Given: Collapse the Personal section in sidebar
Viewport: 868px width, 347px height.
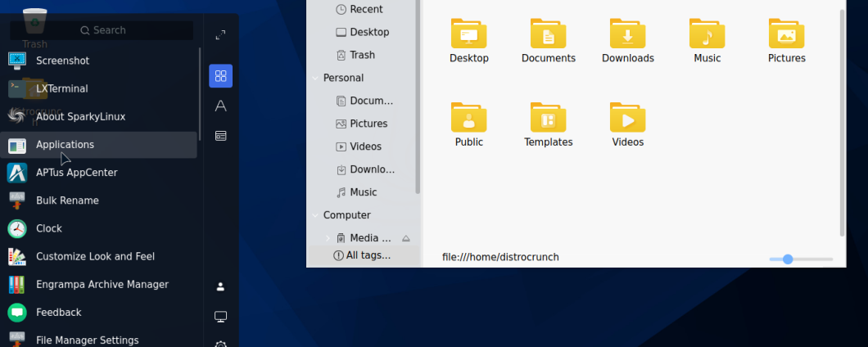Looking at the screenshot, I should click(315, 79).
